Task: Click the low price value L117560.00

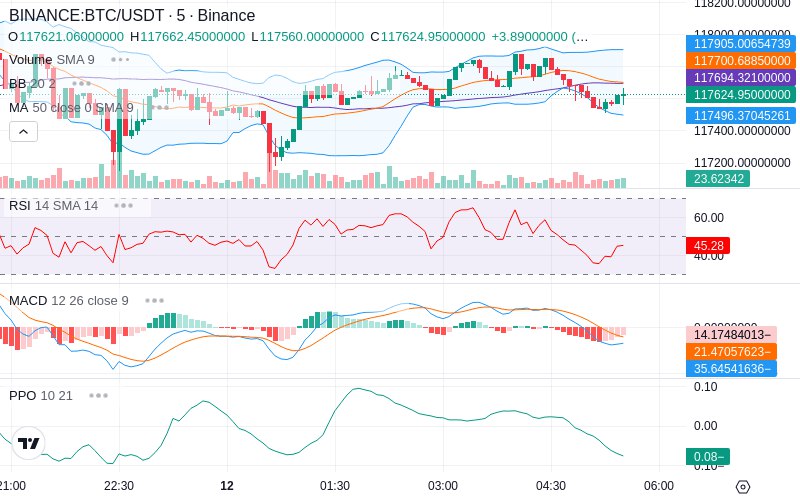Action: (307, 37)
